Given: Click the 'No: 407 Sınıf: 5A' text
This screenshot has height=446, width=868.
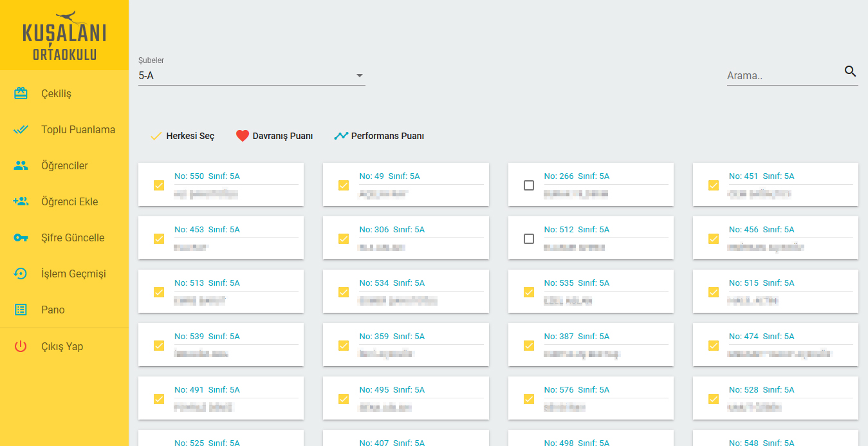Looking at the screenshot, I should point(392,443).
